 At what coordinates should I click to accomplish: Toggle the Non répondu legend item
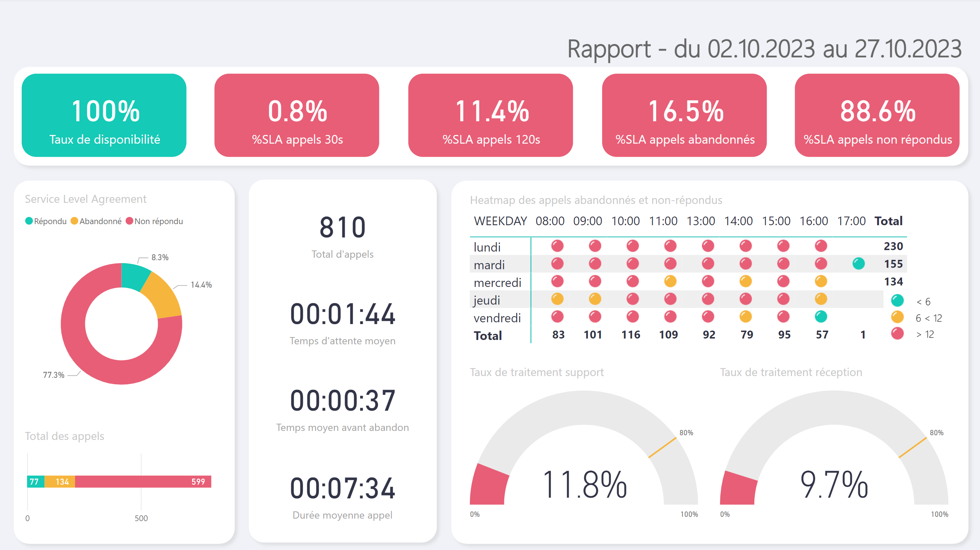tap(154, 221)
